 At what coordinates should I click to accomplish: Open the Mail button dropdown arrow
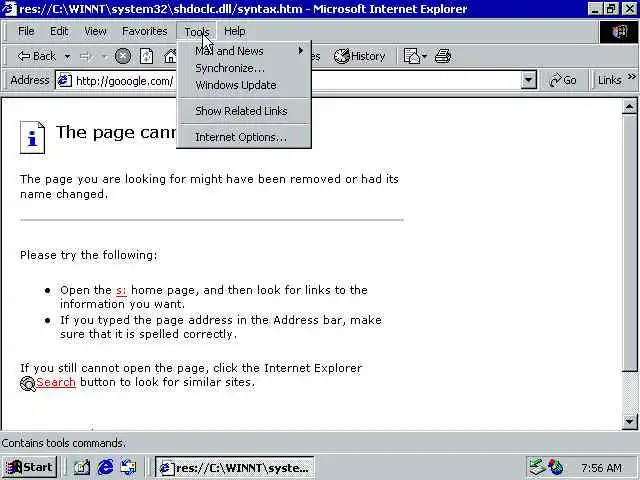(x=424, y=56)
